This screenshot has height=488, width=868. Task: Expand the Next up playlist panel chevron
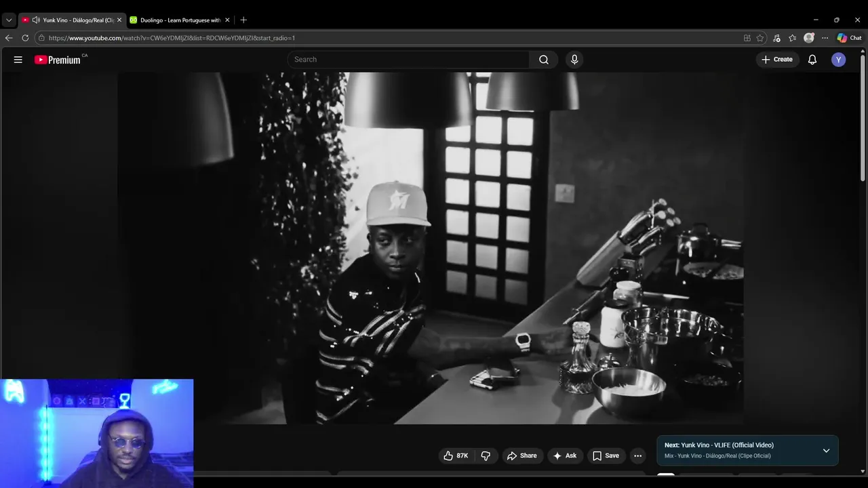click(826, 451)
